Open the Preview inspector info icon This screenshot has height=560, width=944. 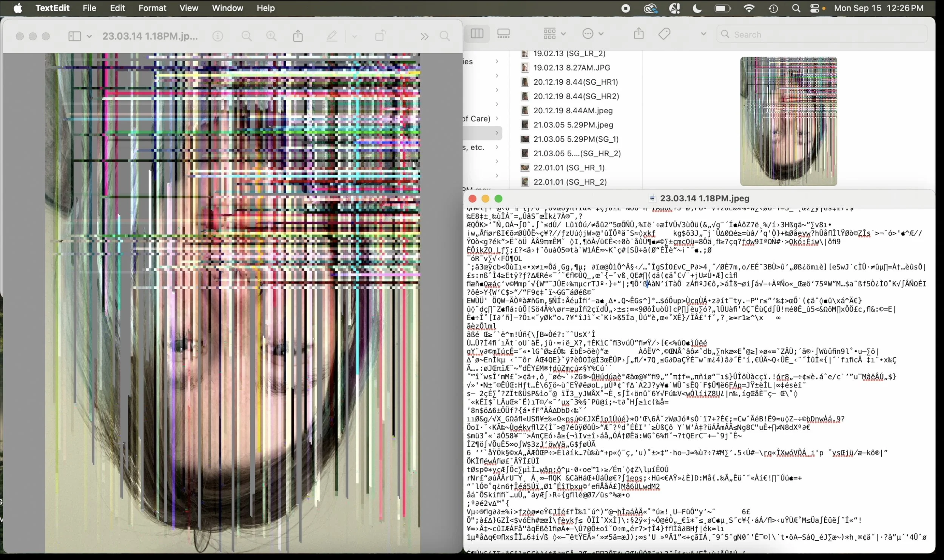tap(218, 36)
